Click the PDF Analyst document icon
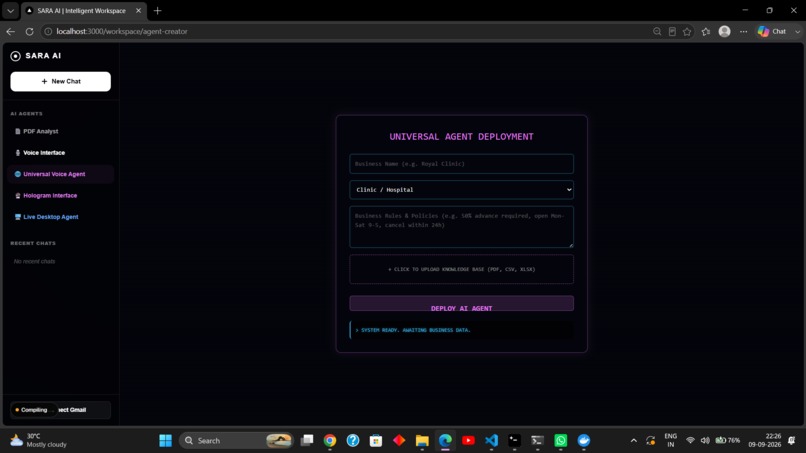806x453 pixels. coord(17,131)
